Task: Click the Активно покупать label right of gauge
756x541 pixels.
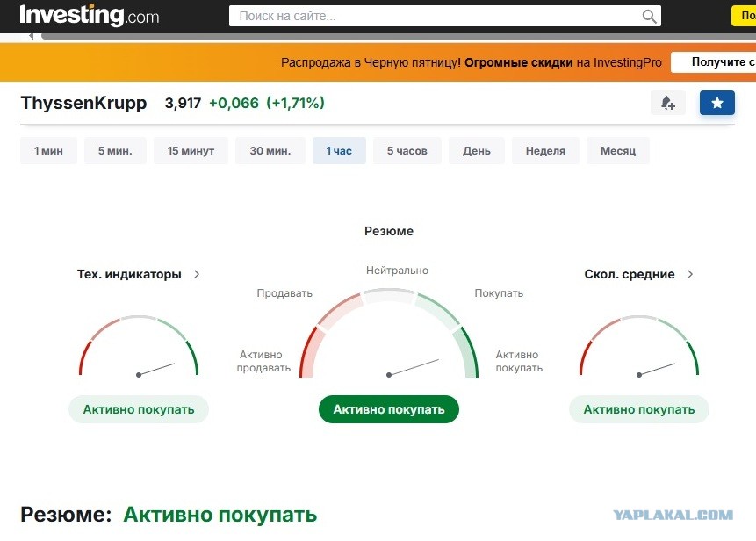Action: (x=519, y=361)
